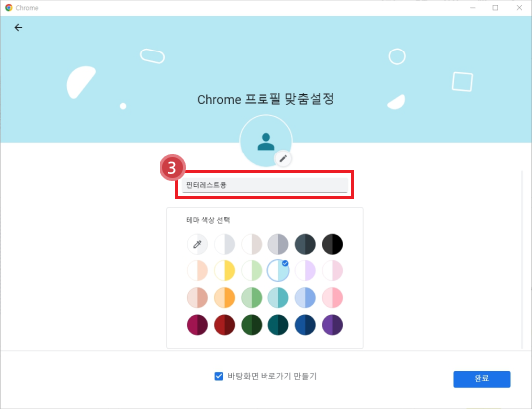532x409 pixels.
Task: Click the vertical scrollbar on right
Action: click(522, 259)
